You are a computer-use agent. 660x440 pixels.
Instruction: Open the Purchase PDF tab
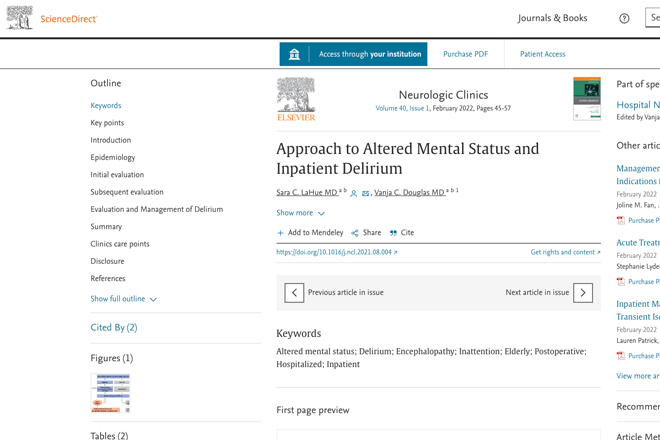(466, 54)
